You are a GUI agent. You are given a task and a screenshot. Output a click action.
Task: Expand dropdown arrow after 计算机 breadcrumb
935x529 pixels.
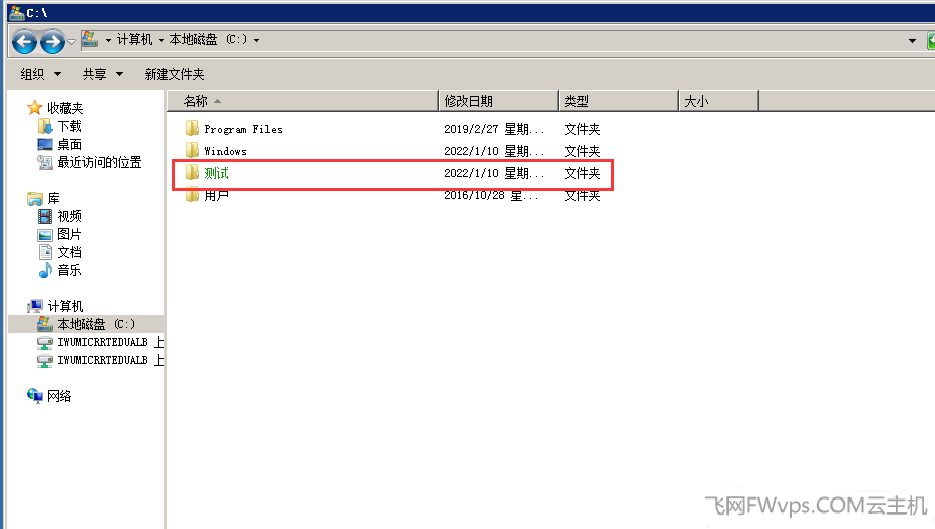[161, 40]
